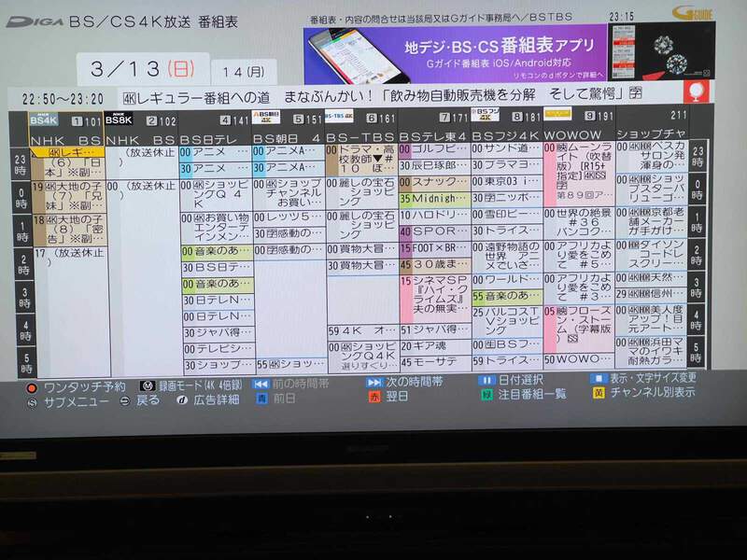Select 4KショッピングQ 4K on BS日テレ
The image size is (747, 560).
[216, 194]
